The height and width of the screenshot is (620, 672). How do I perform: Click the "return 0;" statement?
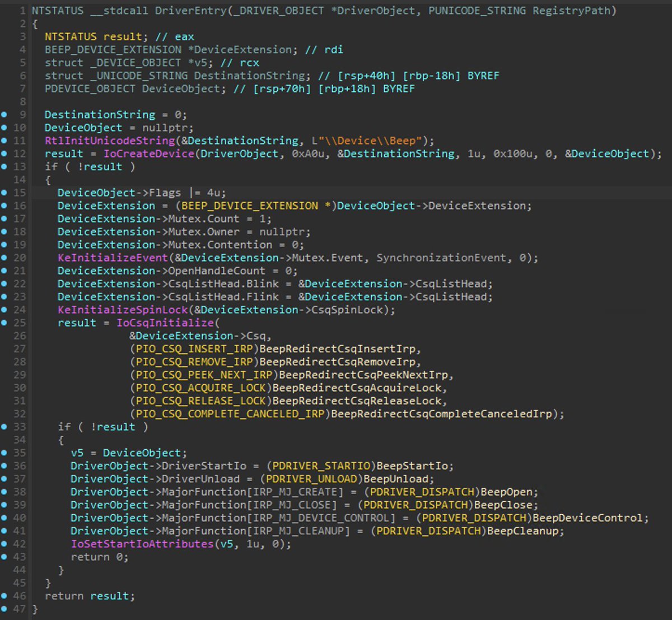point(100,557)
